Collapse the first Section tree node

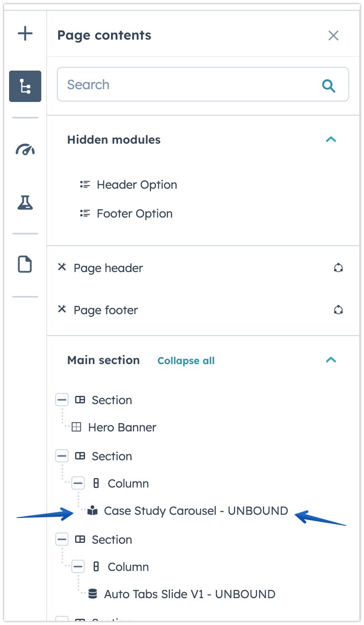click(61, 400)
